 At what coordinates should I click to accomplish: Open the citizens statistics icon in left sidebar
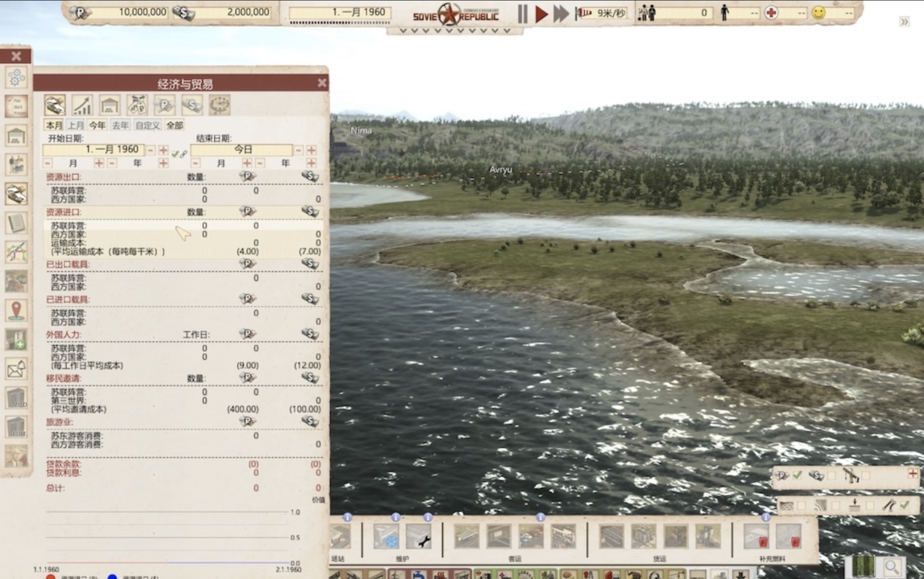click(16, 164)
